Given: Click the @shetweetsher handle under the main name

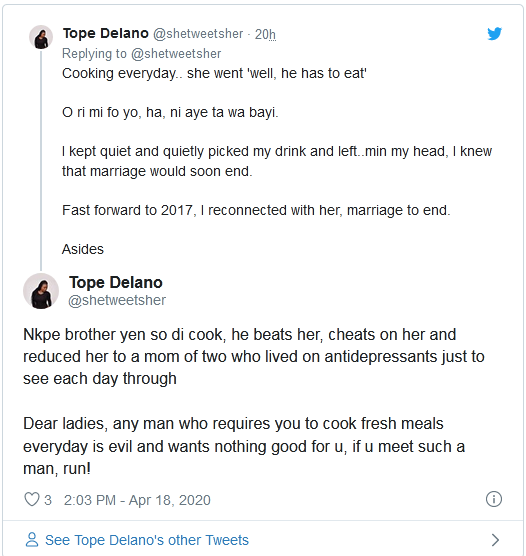Looking at the screenshot, I should coord(117,300).
